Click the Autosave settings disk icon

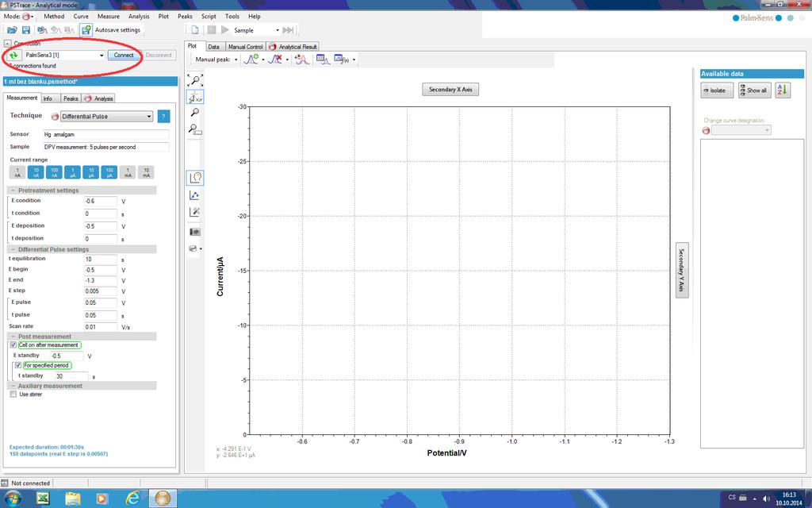[x=86, y=30]
